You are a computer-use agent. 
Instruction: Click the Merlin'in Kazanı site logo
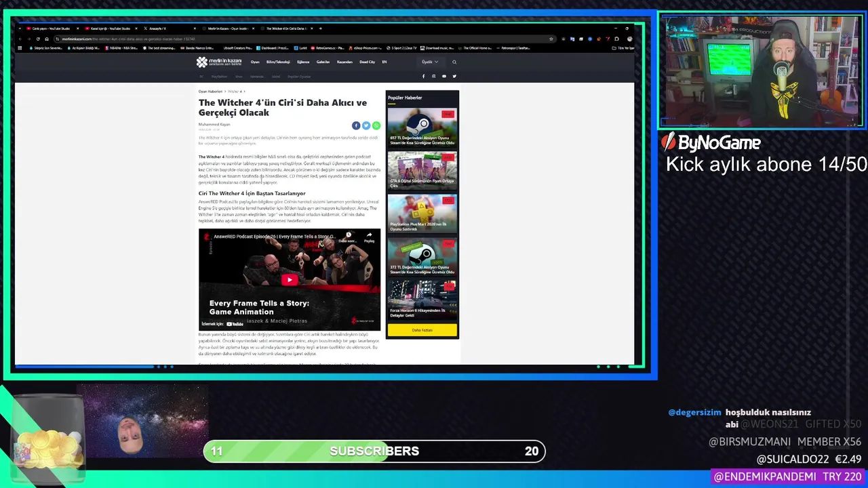pos(219,62)
